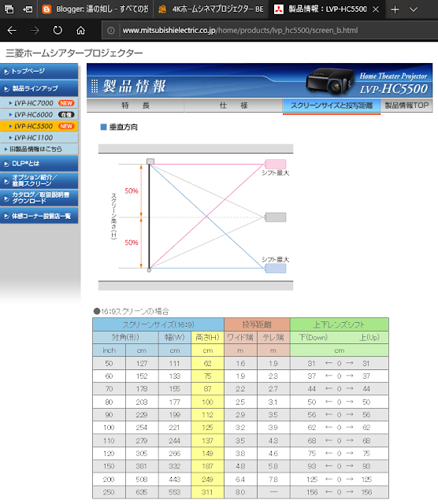Click the NEW badge beside LVP-HC5500
The height and width of the screenshot is (504, 438).
[x=66, y=126]
